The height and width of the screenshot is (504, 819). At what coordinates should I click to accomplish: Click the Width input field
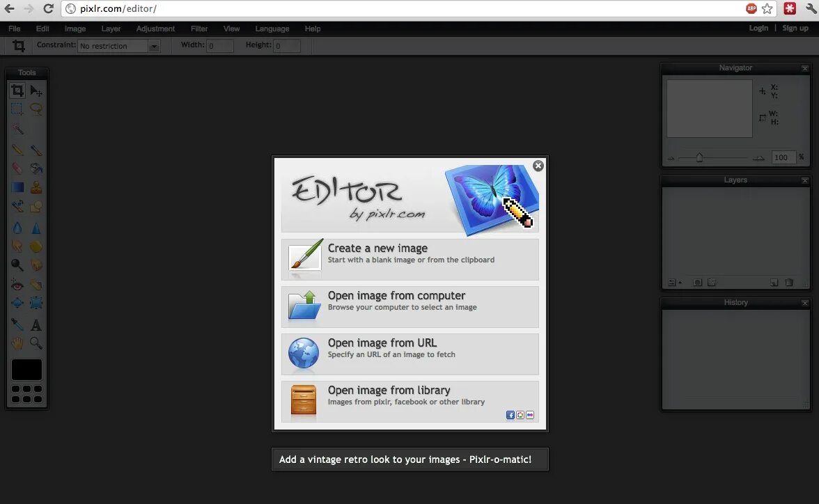pos(220,46)
